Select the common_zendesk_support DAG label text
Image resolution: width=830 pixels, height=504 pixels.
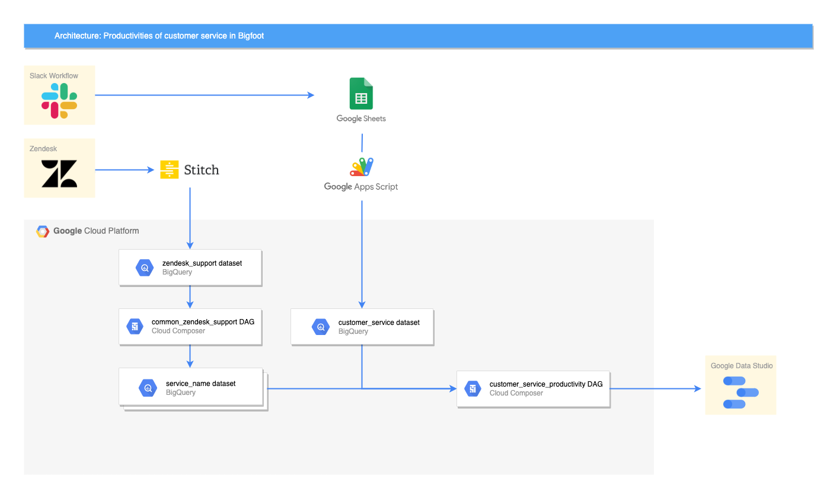tap(203, 322)
